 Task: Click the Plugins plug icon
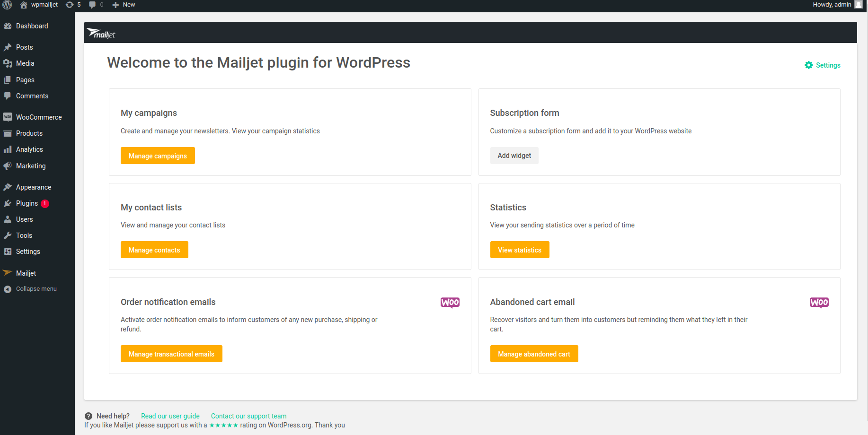8,203
